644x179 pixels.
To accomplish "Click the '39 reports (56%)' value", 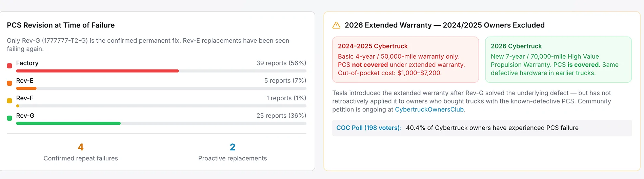I will 281,63.
